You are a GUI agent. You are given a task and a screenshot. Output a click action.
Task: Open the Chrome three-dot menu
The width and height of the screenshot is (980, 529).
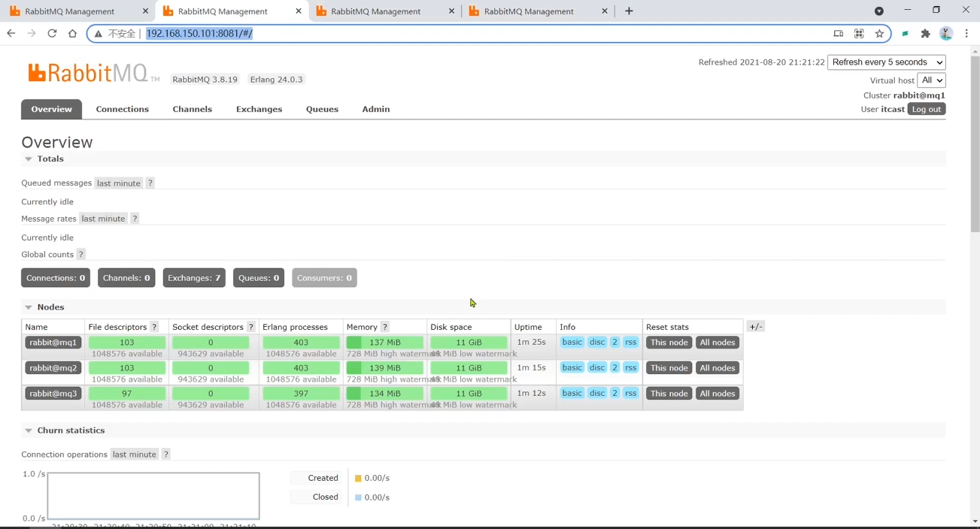pos(966,33)
